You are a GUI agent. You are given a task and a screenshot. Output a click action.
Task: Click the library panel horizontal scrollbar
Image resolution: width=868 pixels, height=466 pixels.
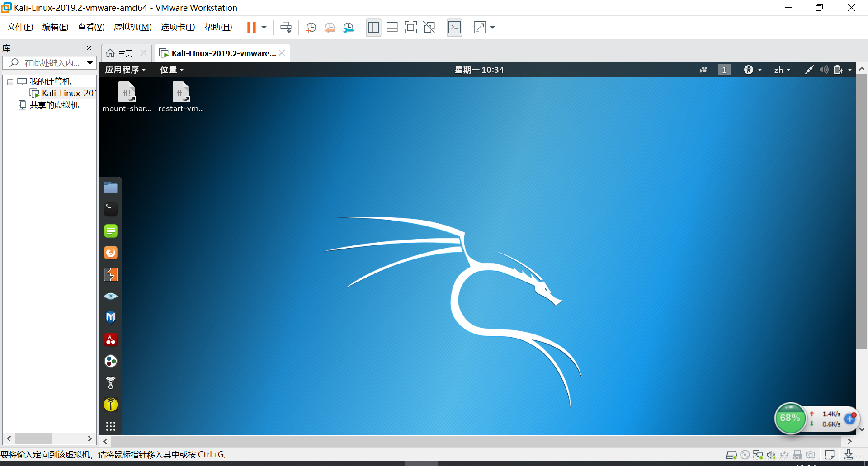49,438
